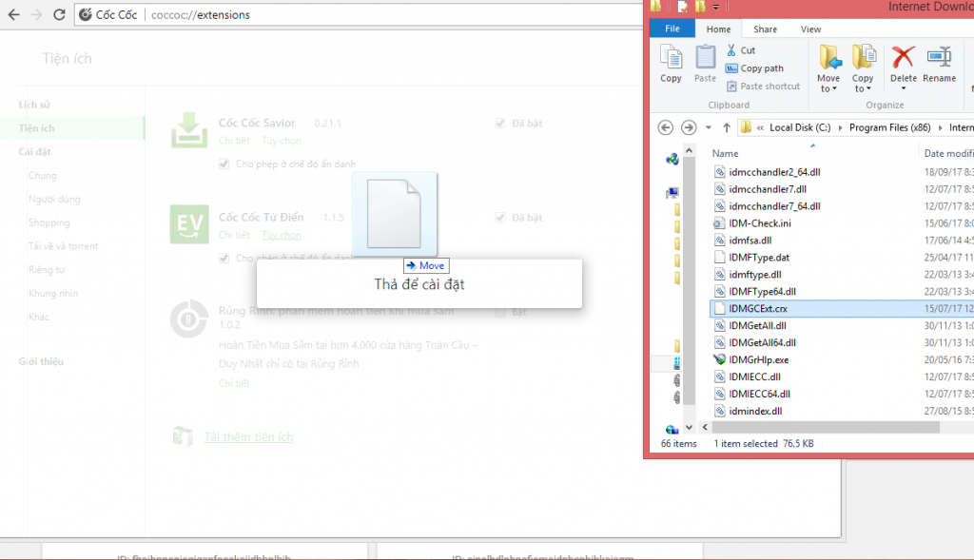The image size is (974, 560).
Task: Open Chi tiết for Cốc Cốc Savior
Action: [234, 141]
